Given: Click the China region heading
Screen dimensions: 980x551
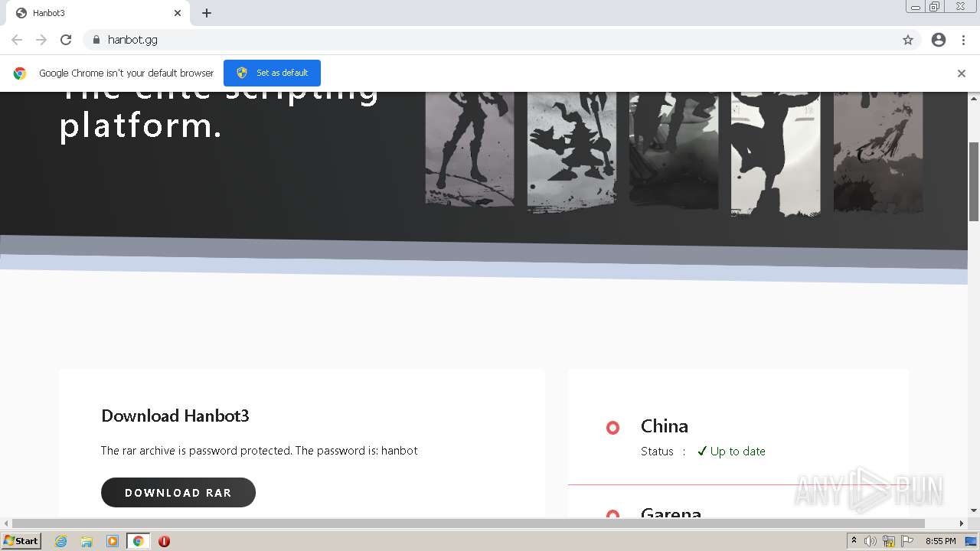Looking at the screenshot, I should (665, 425).
